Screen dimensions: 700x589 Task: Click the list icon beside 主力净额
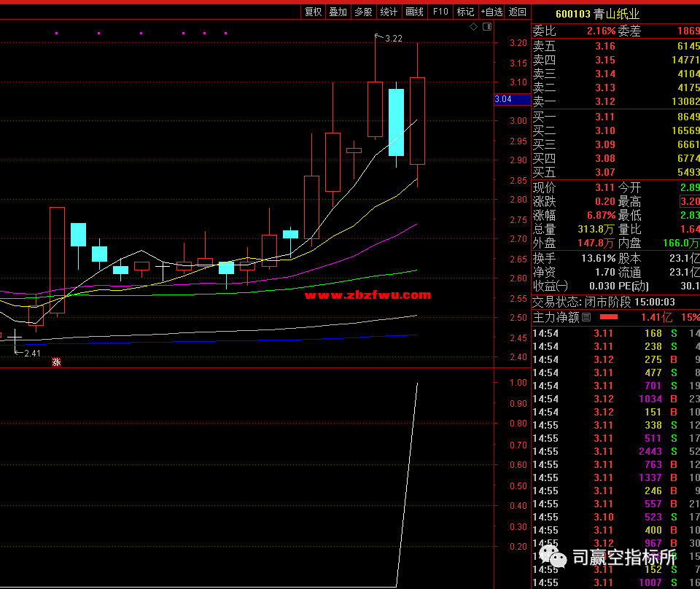(586, 317)
